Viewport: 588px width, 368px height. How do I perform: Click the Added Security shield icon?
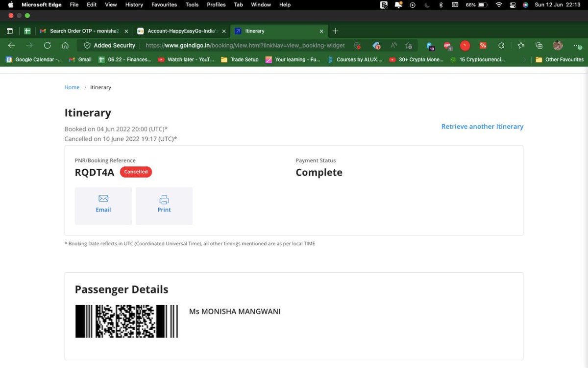[87, 45]
